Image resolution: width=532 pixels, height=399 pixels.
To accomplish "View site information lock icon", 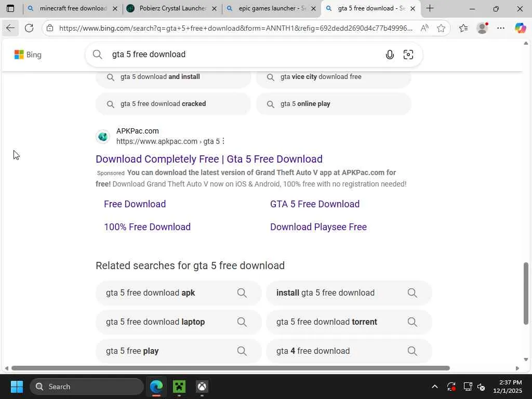I will (x=50, y=28).
